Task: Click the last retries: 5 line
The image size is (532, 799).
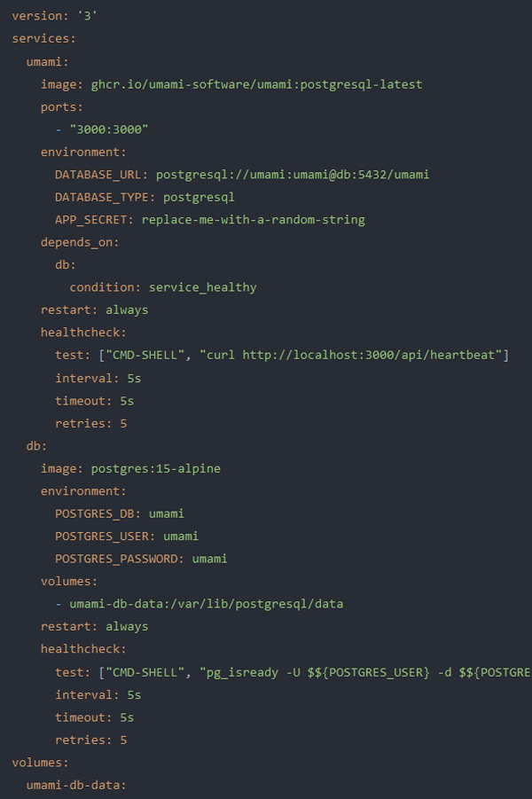Action: 90,740
